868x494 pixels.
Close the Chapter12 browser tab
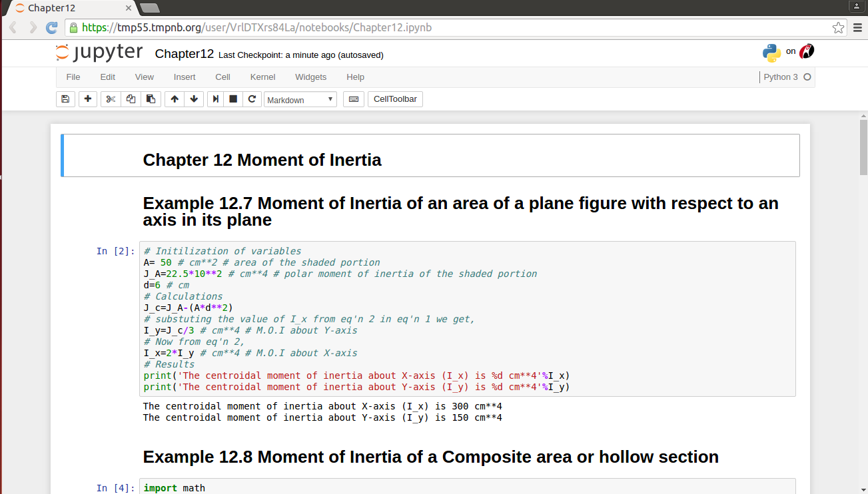click(x=129, y=8)
